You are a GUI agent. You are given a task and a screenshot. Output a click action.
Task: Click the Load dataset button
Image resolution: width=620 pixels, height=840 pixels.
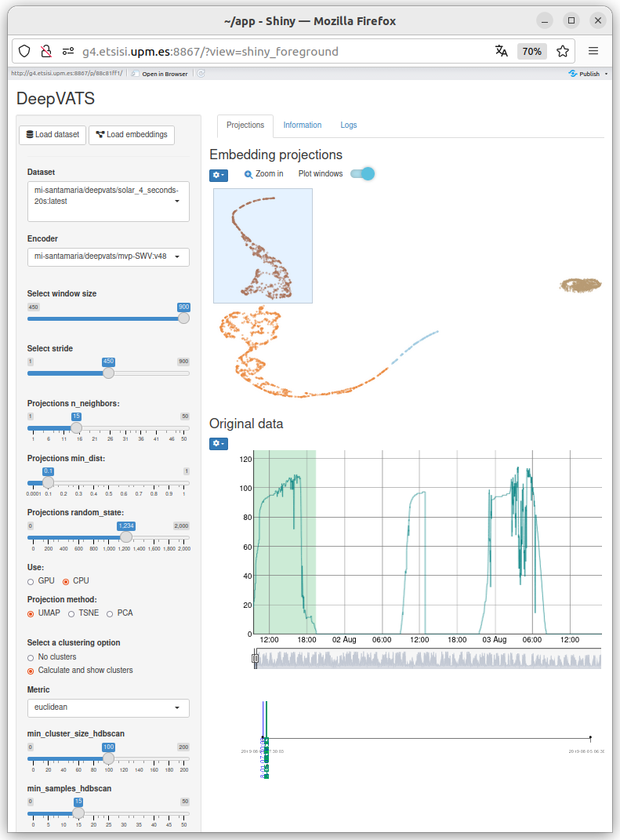coord(53,134)
